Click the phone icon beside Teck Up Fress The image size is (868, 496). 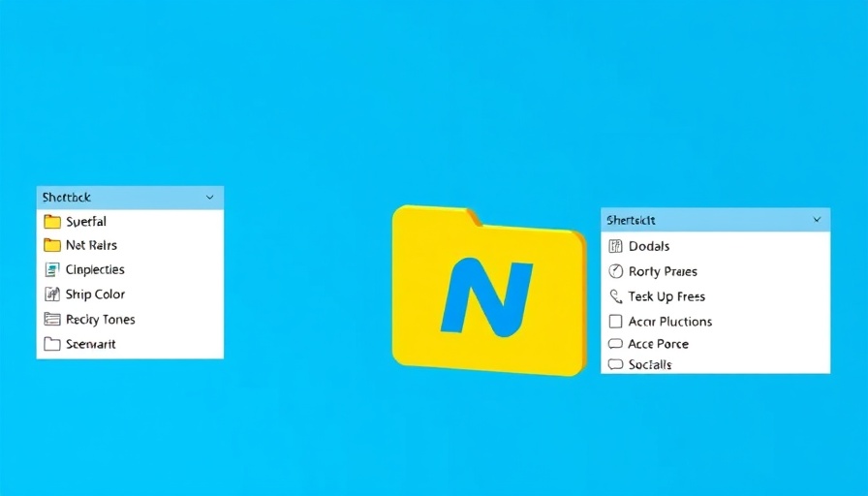coord(615,296)
